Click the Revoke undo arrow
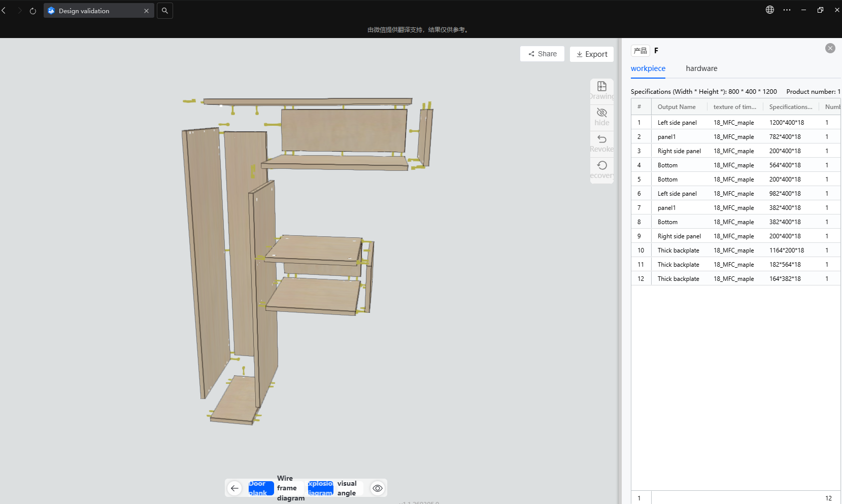 point(602,139)
